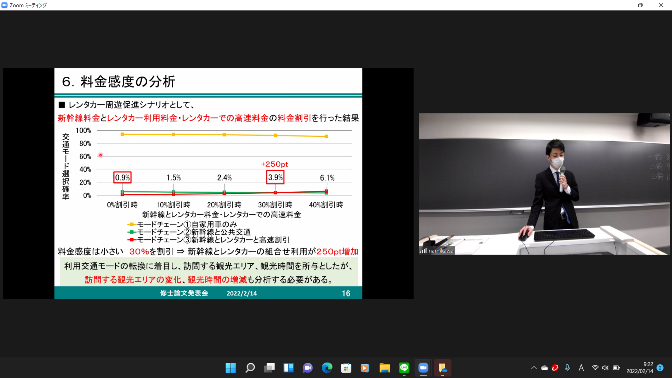Select the presenter's video tile

coord(544,184)
